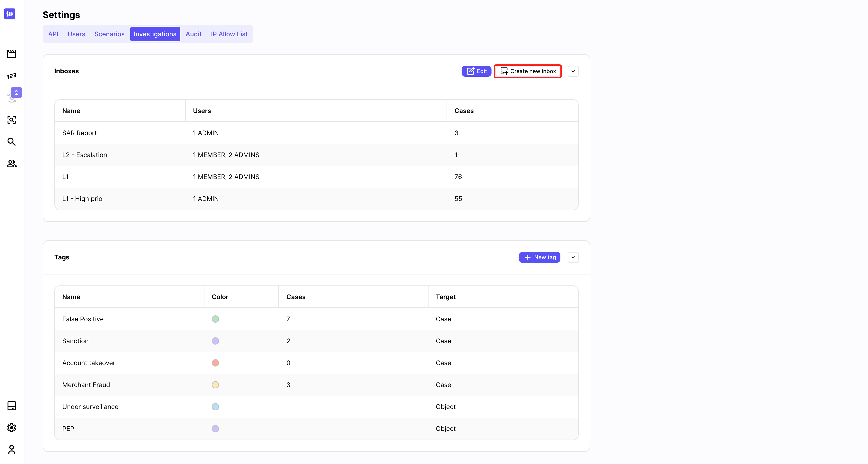Screen dimensions: 868x464
Task: Click the magnifying glass search icon in the sidebar
Action: tap(11, 142)
